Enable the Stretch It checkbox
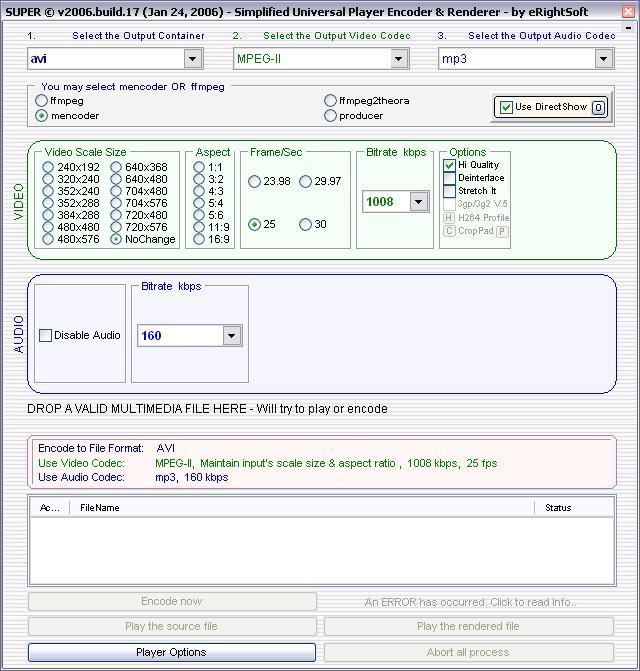This screenshot has width=640, height=671. click(x=449, y=191)
